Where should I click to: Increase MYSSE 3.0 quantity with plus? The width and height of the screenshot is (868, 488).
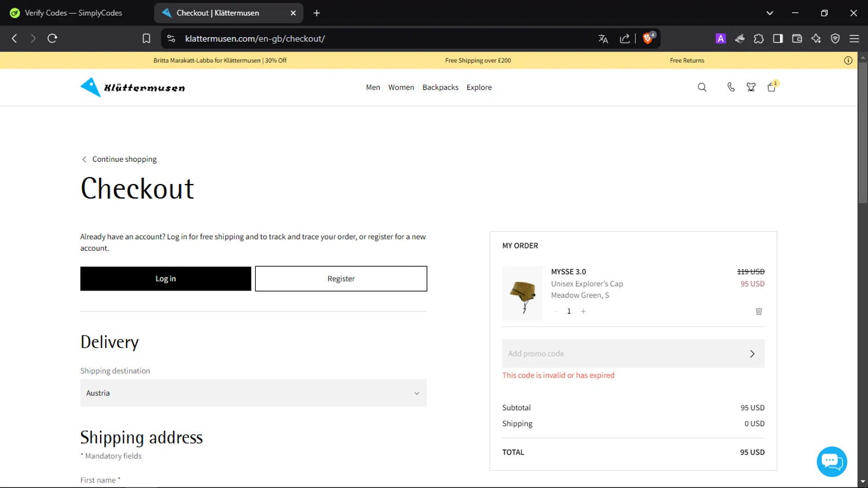click(x=583, y=311)
